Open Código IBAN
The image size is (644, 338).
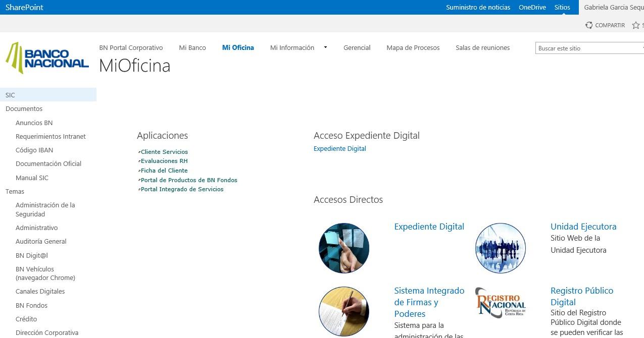coord(34,150)
